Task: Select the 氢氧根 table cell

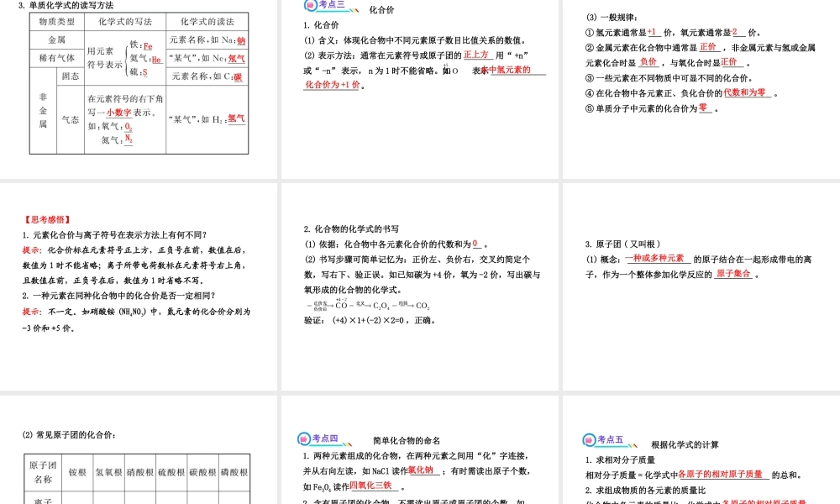Action: [x=108, y=472]
